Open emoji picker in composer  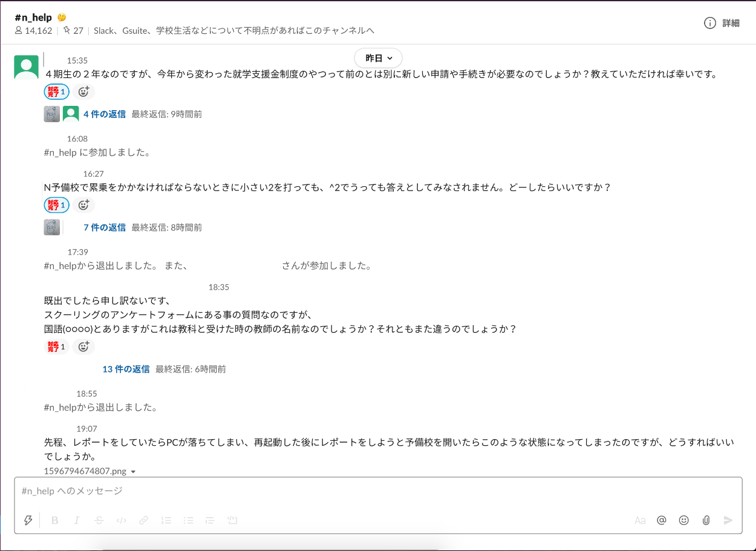click(684, 520)
